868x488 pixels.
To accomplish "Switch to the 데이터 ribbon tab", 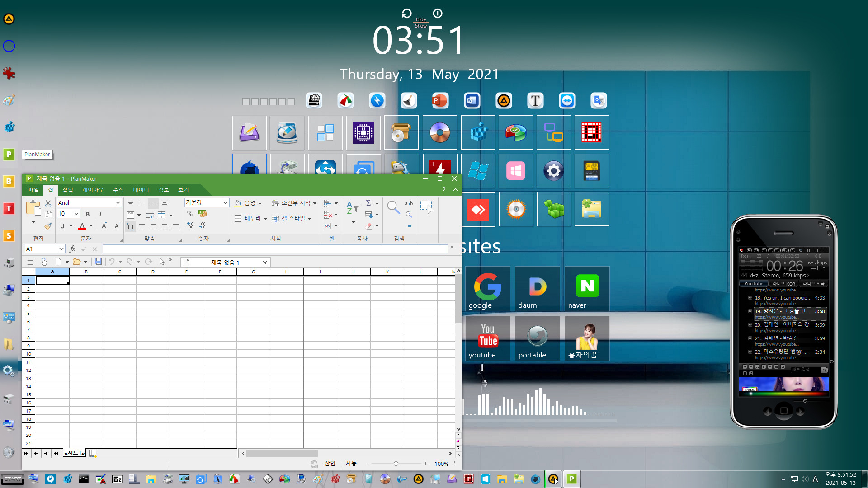I will pyautogui.click(x=141, y=190).
